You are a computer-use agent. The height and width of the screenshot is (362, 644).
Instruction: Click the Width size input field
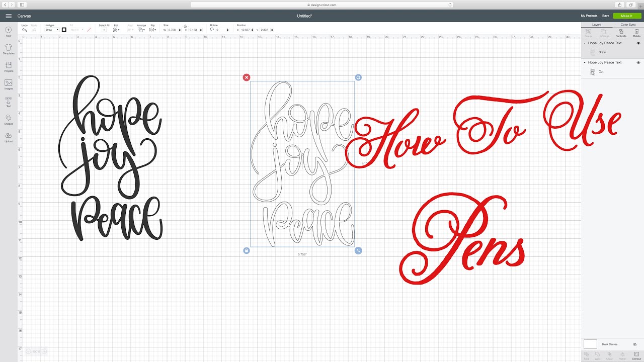[x=173, y=30]
